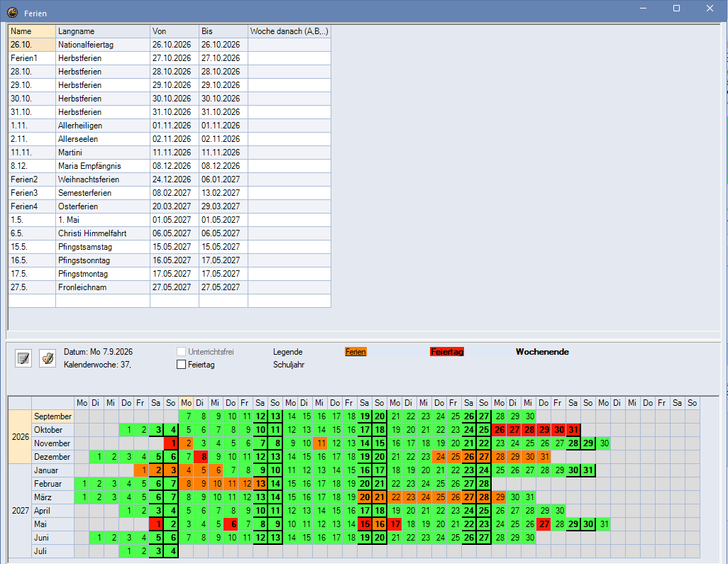Screen dimensions: 728x564
Task: Select the Mai month row label
Action: tap(53, 524)
